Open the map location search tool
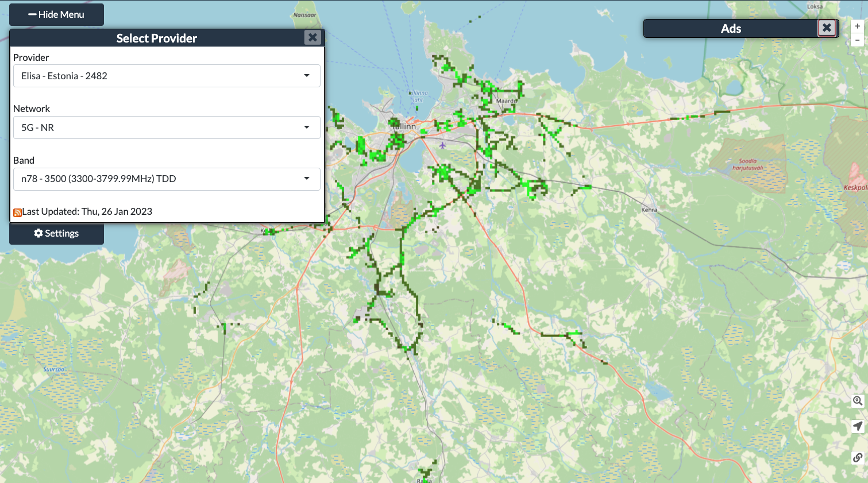The height and width of the screenshot is (483, 868). (857, 401)
